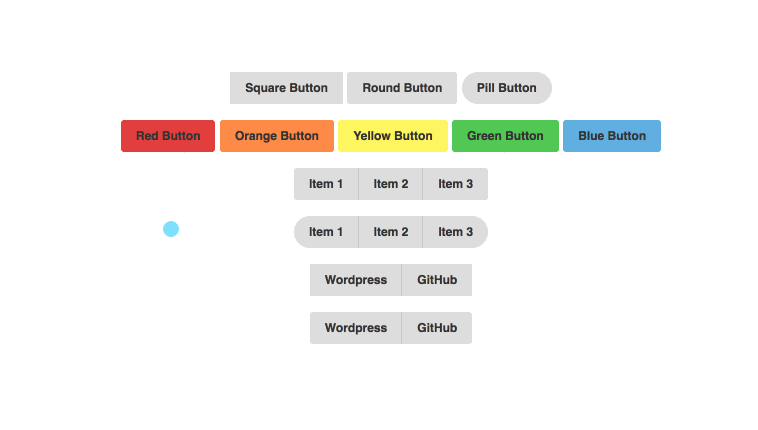Choose Item 1 in pill-shaped group
Viewport: 758px width, 430px height.
(x=326, y=232)
